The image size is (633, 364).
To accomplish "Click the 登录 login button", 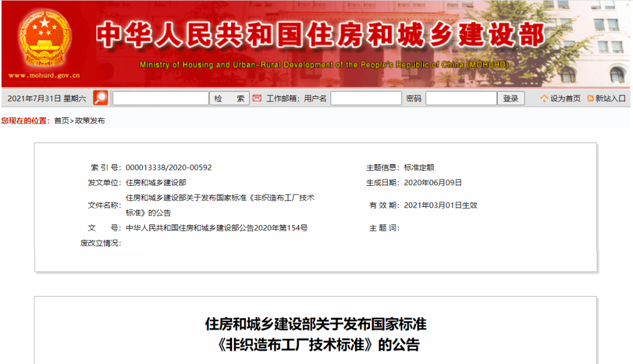I will coord(511,98).
